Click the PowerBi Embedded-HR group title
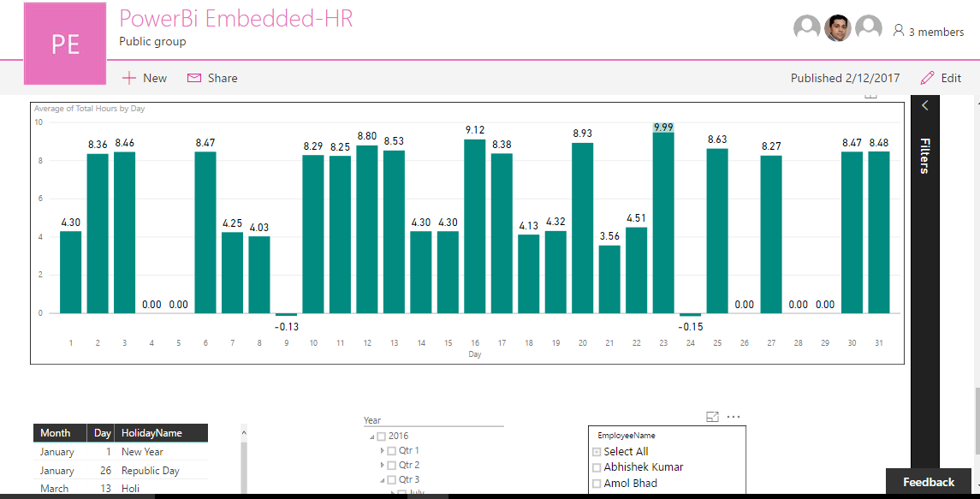980x499 pixels. pyautogui.click(x=235, y=18)
